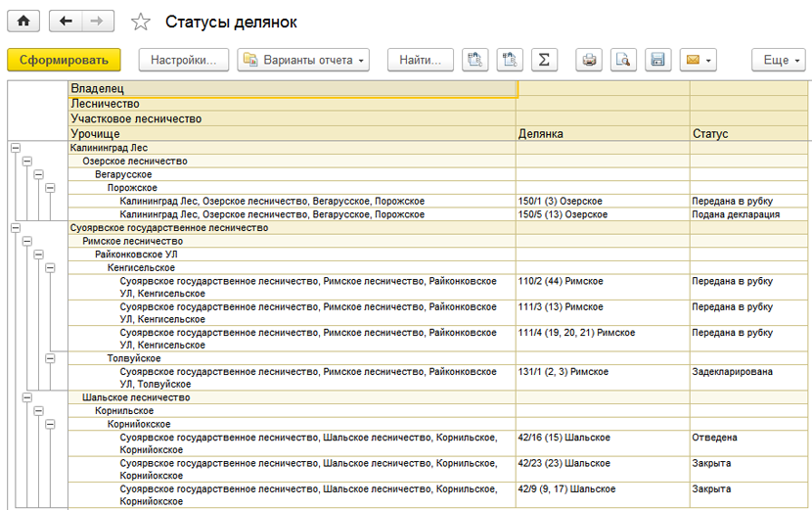The height and width of the screenshot is (510, 812).
Task: Print the report with the printer icon
Action: click(589, 60)
